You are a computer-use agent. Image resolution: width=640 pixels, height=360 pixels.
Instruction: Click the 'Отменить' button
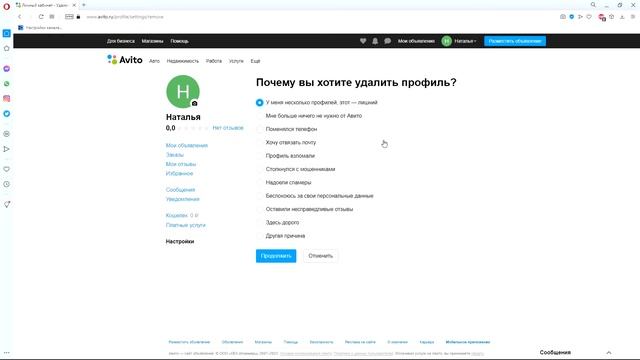pyautogui.click(x=320, y=256)
